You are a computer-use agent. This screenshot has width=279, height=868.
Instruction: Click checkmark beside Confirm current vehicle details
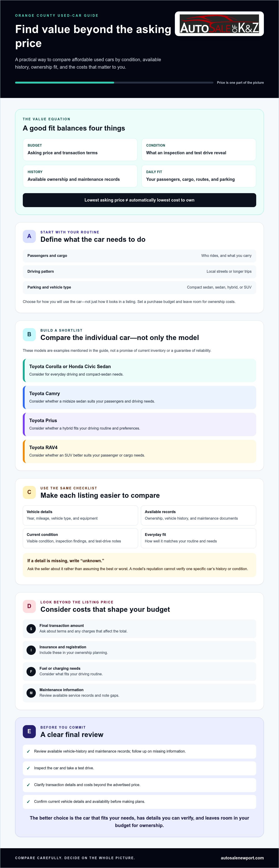[x=28, y=802]
